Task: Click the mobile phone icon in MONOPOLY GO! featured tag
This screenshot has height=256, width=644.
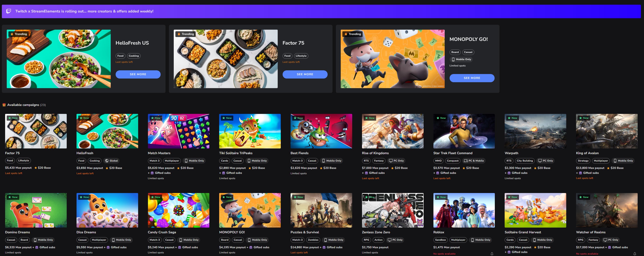Action: [453, 60]
